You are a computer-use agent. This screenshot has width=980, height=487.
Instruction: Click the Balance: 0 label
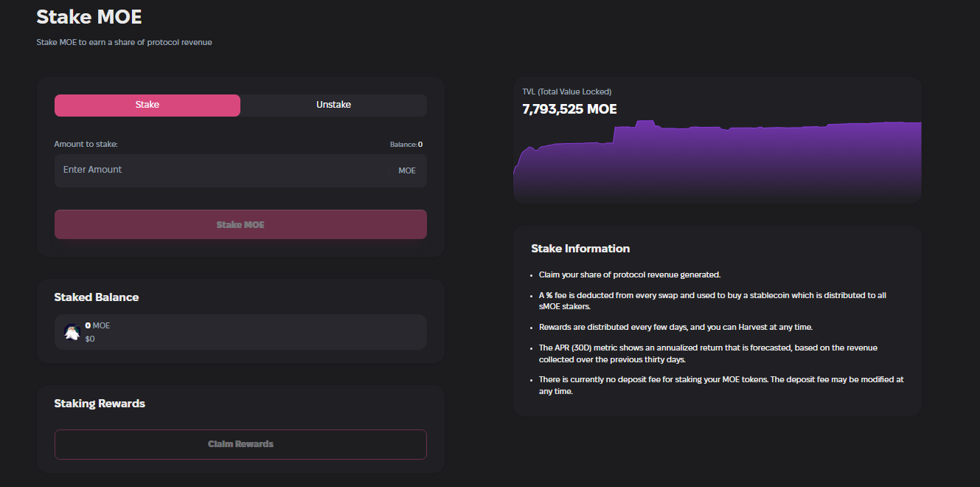click(406, 145)
